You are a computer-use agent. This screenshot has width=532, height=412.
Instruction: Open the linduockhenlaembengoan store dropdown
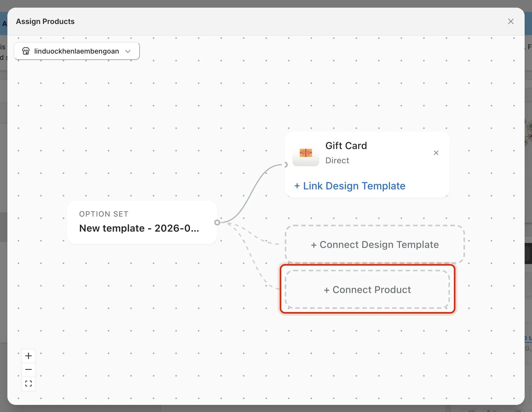click(77, 51)
